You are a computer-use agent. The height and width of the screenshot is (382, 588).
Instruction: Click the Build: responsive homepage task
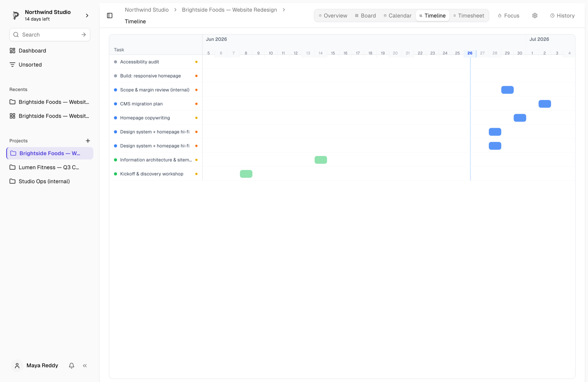click(x=156, y=76)
